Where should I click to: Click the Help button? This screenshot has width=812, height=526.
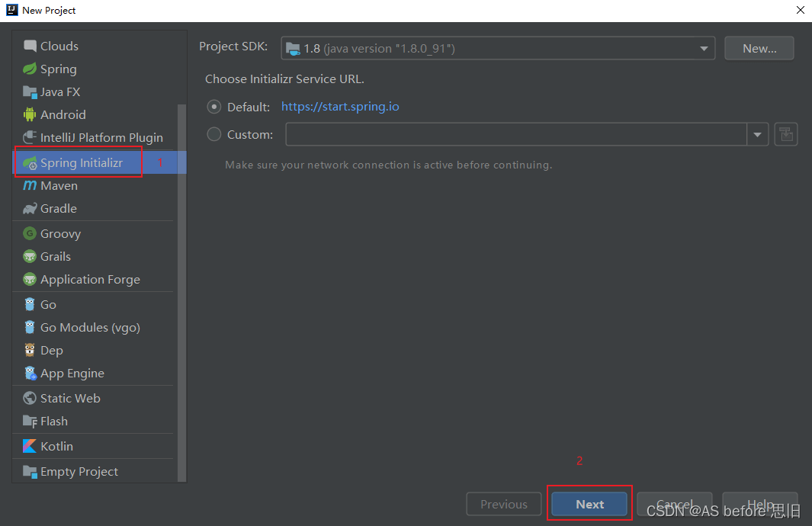tap(759, 504)
